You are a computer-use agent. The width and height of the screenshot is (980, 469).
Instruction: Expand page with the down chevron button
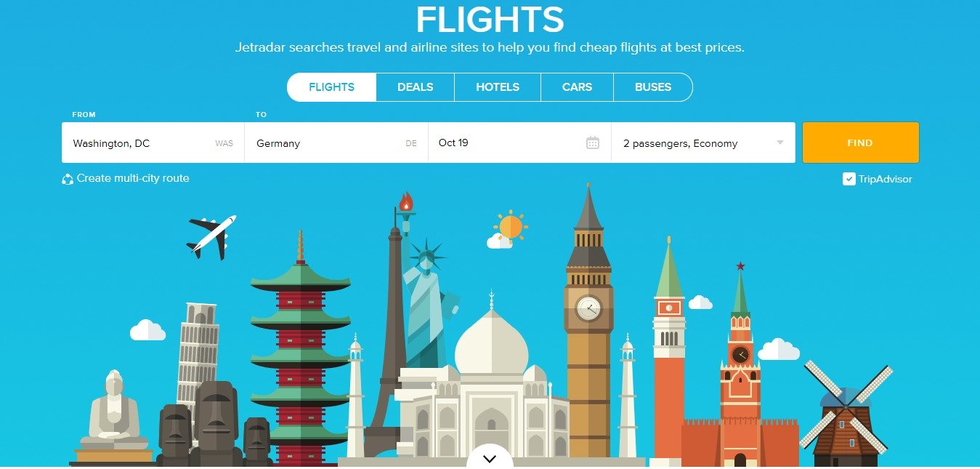point(490,458)
